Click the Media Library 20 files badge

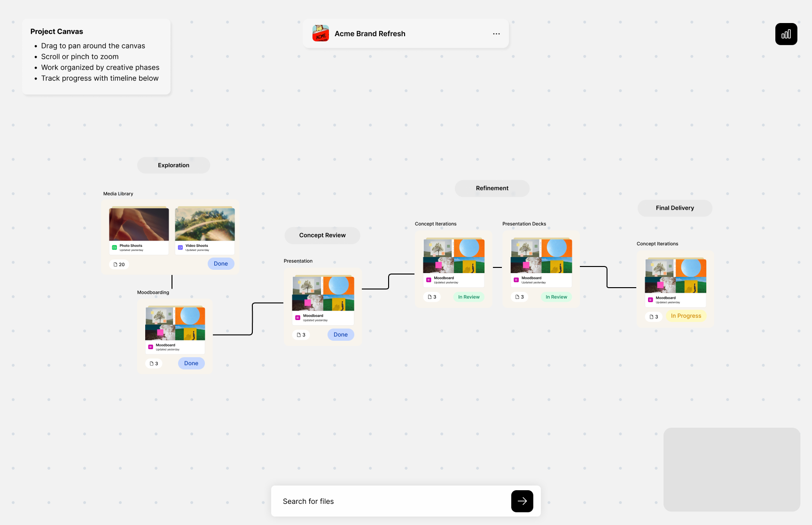tap(119, 264)
